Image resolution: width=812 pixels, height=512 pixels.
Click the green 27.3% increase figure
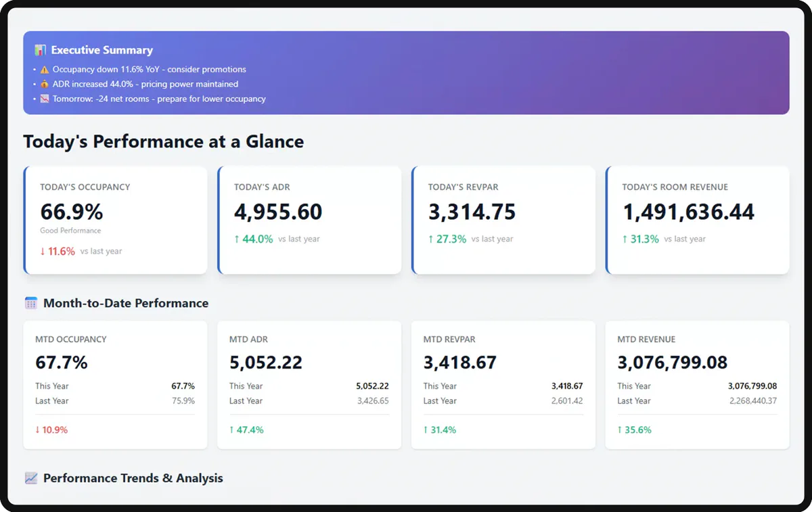point(447,239)
